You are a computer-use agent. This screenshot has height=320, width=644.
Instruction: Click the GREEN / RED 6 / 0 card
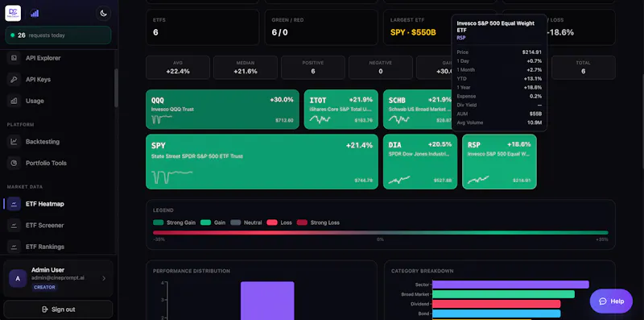coord(321,27)
